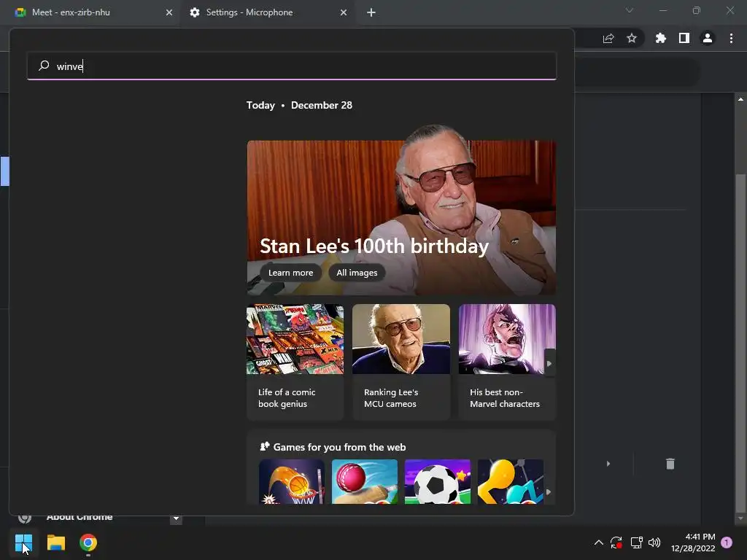Click About Chrome in Settings sidebar
This screenshot has width=747, height=560.
[x=80, y=517]
